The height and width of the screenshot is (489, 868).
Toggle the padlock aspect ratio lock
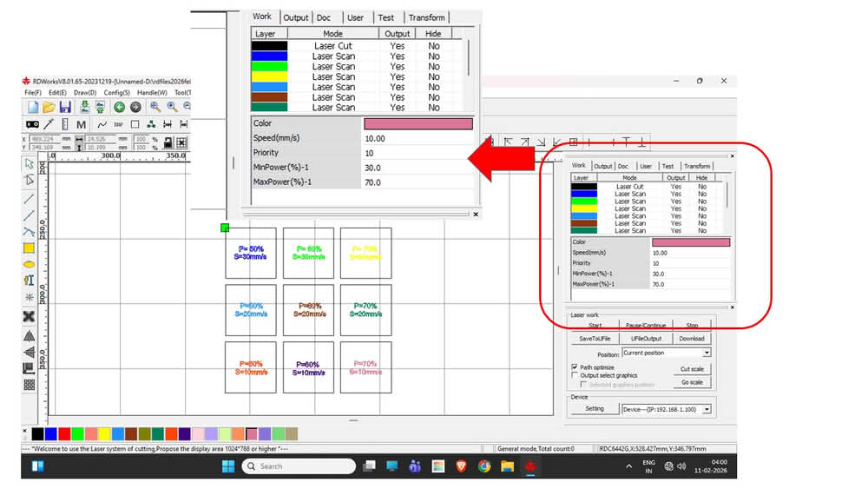tap(168, 142)
